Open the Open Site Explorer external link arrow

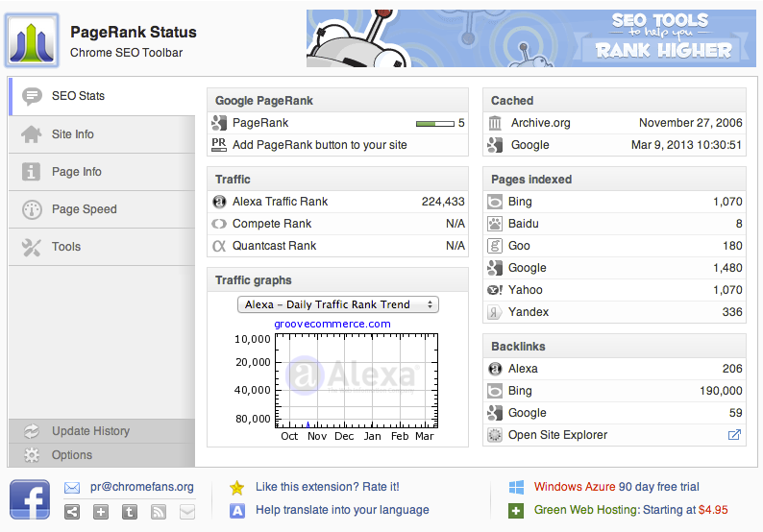coord(734,435)
